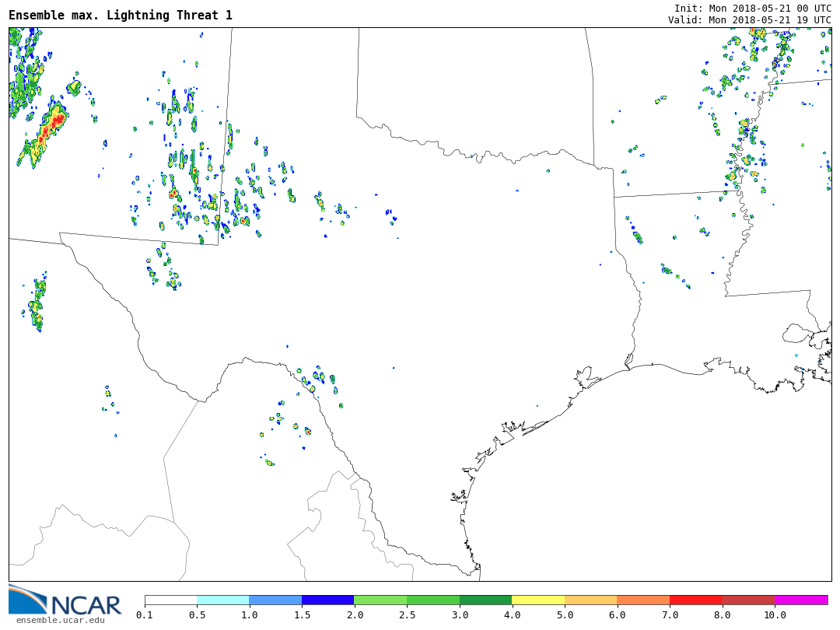Pick the dark green 3.0–4.0 swatch
The width and height of the screenshot is (840, 630).
[x=485, y=600]
